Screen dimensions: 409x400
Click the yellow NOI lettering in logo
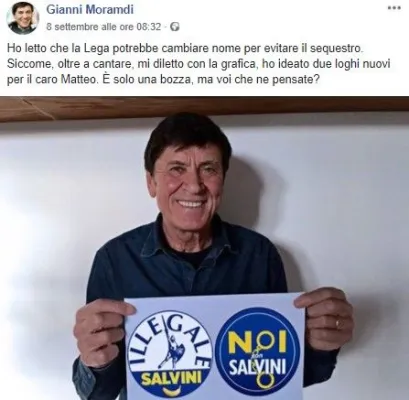coord(257,343)
